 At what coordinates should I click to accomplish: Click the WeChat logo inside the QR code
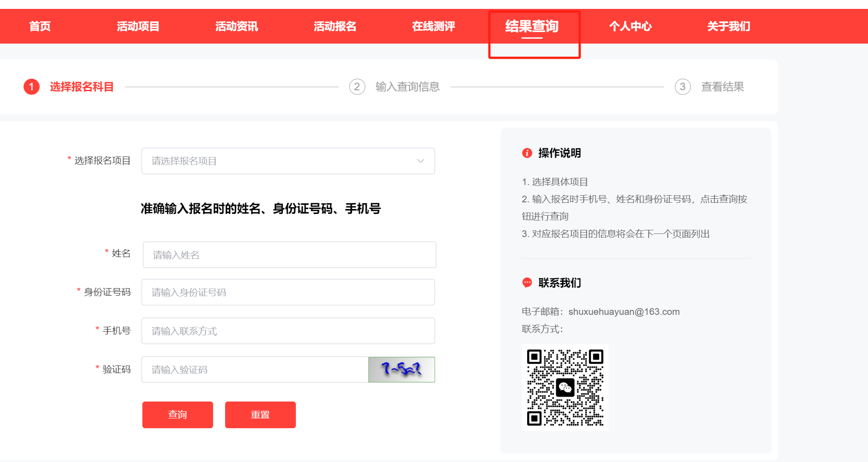[565, 387]
